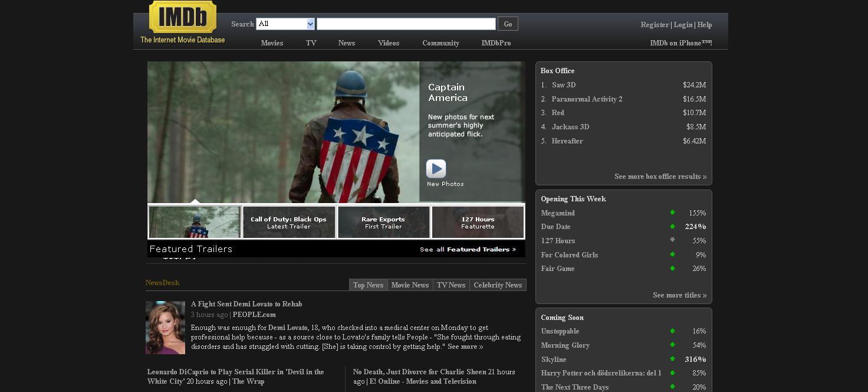Click the Login link
868x392 pixels.
683,25
